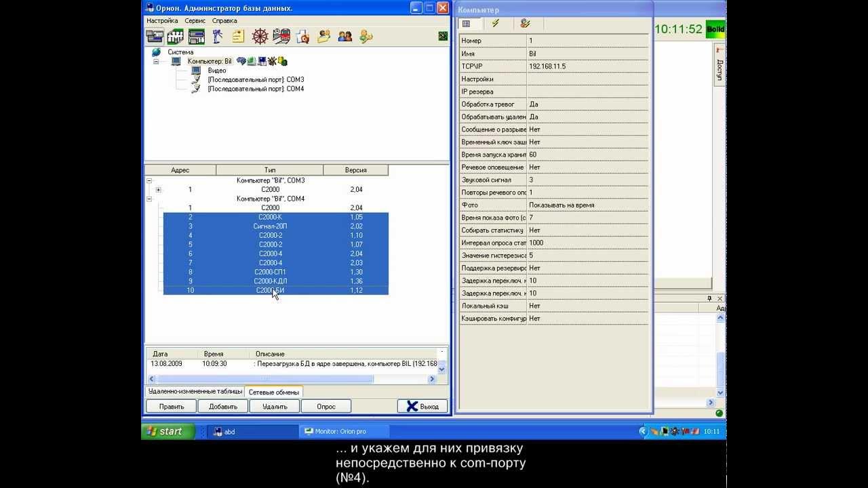
Task: Click the blue floppy icon beside Компьютер: Bil
Action: point(262,61)
